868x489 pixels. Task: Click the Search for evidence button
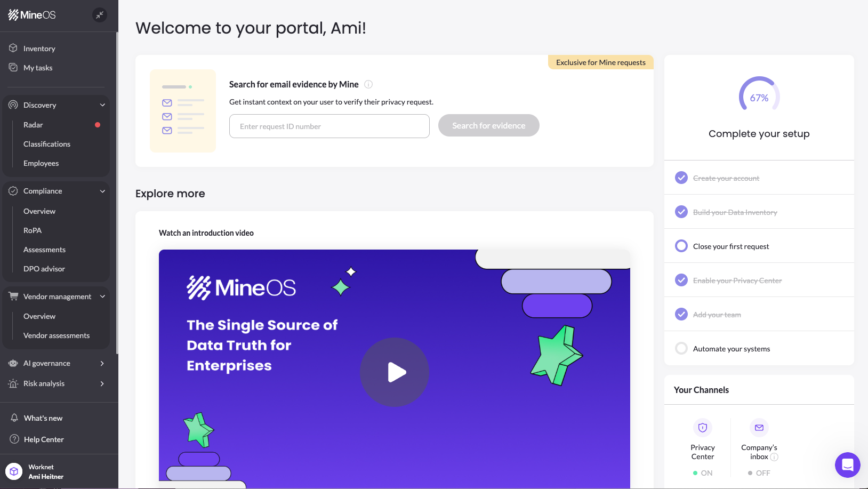pyautogui.click(x=489, y=125)
